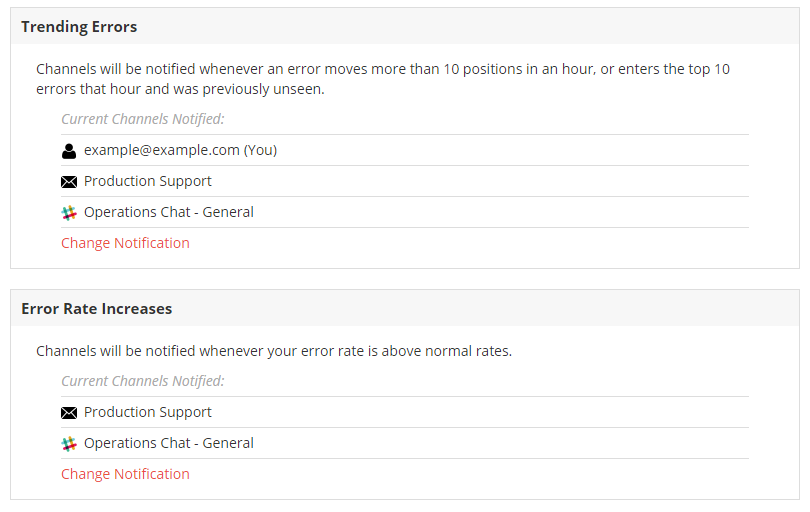Viewport: 810px width, 512px height.
Task: Click the Trending Errors header bar background
Action: [x=465, y=26]
